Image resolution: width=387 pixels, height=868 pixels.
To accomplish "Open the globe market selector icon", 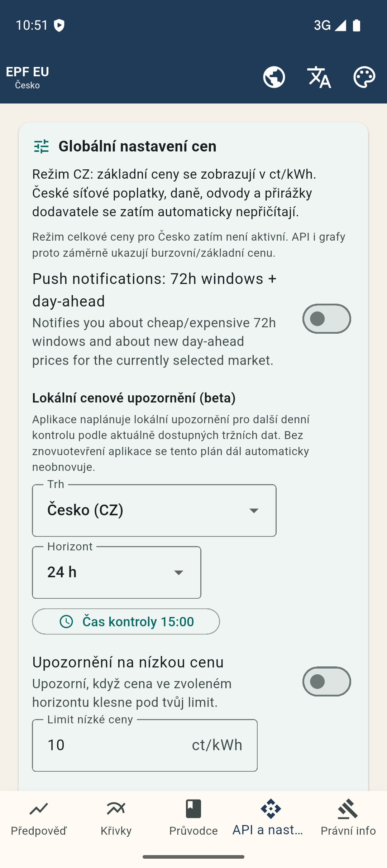I will [274, 77].
